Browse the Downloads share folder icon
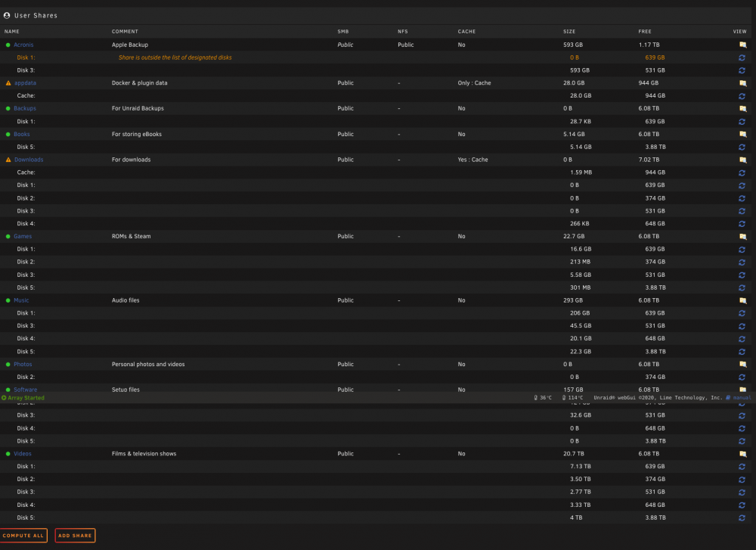This screenshot has height=550, width=756. tap(742, 160)
